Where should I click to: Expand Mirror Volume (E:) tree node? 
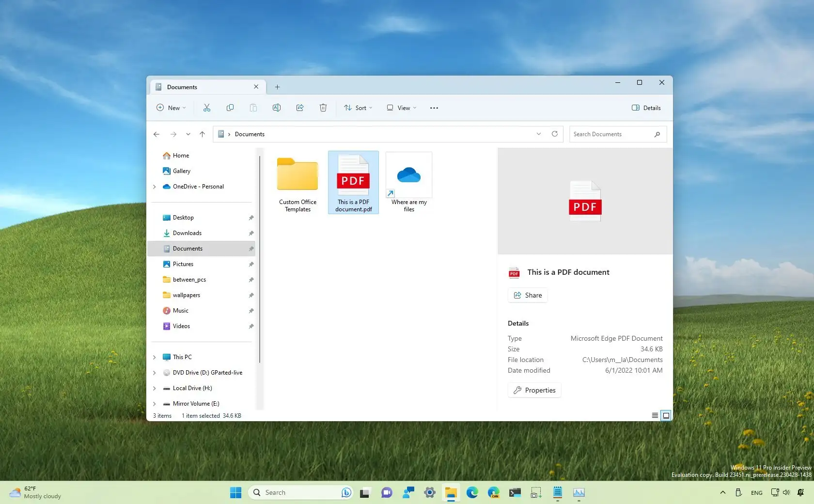pyautogui.click(x=155, y=404)
